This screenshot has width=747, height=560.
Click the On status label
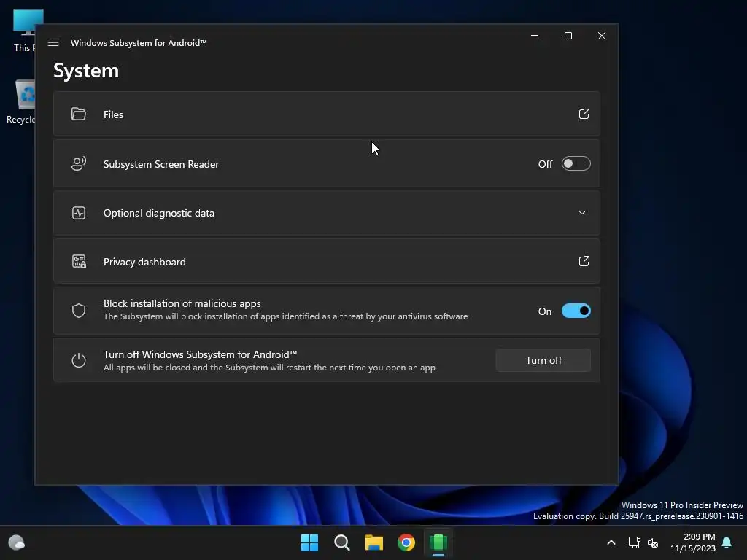[545, 311]
